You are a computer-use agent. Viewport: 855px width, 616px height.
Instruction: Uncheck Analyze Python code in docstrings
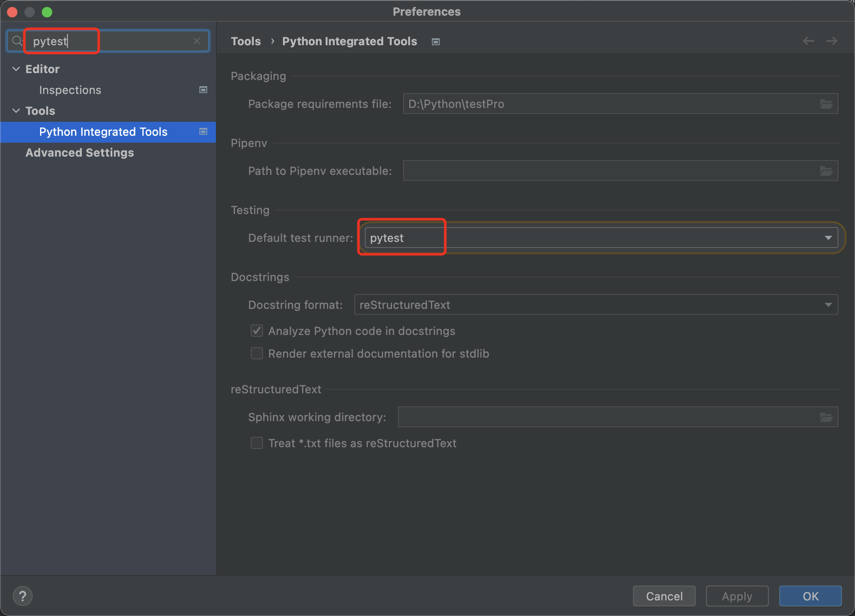click(257, 331)
